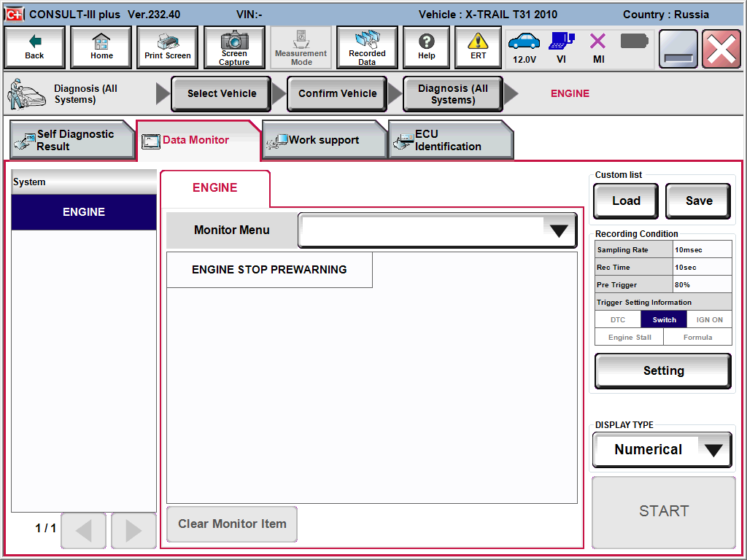Select the Switch trigger option
This screenshot has height=560, width=747.
pyautogui.click(x=664, y=319)
